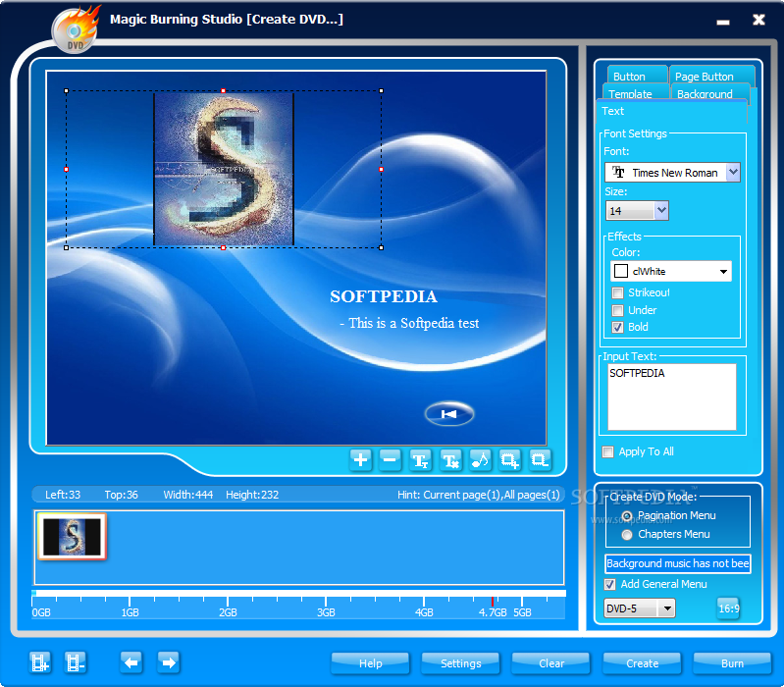This screenshot has width=784, height=687.
Task: Click the add frame rectangle-plus icon
Action: pos(510,459)
